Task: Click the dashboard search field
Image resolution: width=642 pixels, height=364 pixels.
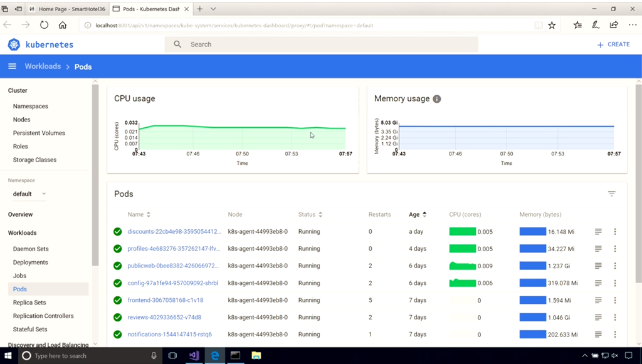Action: [326, 44]
